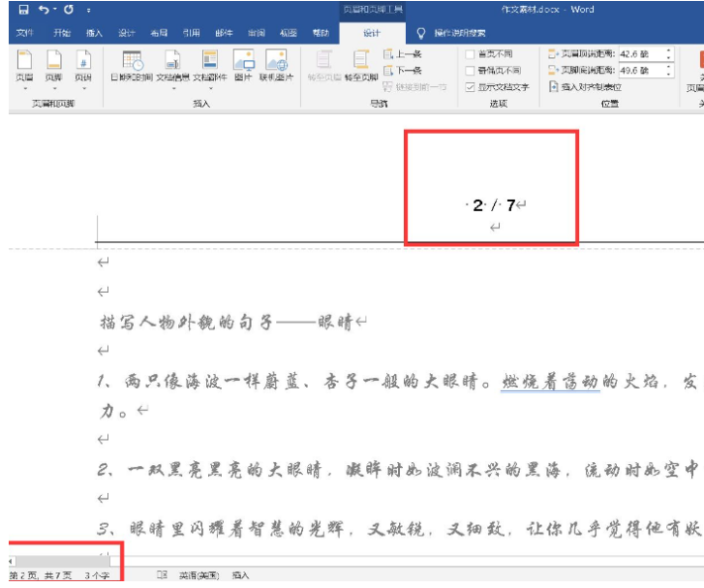
Task: Enable the 首页不同 checkbox
Action: click(470, 54)
